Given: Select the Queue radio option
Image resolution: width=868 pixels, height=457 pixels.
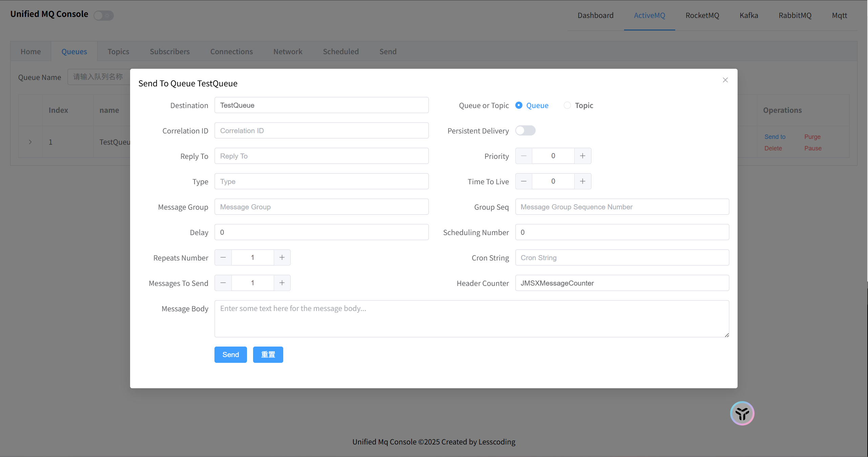Looking at the screenshot, I should coord(519,105).
